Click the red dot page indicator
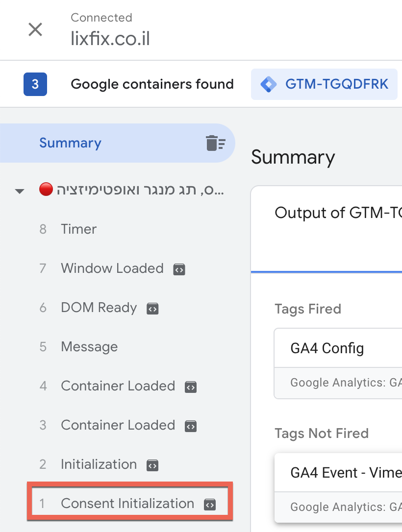The height and width of the screenshot is (532, 402). click(x=46, y=189)
